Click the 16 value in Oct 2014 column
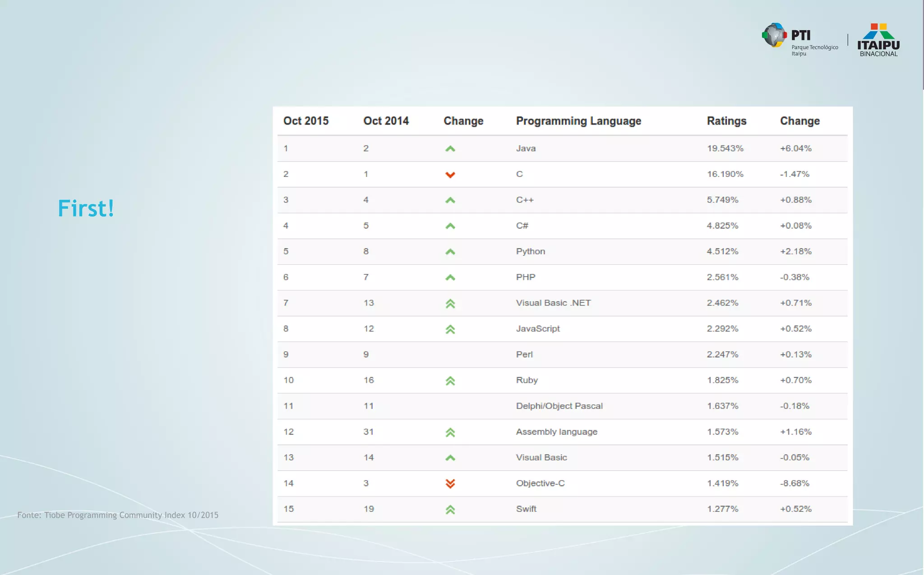The image size is (924, 575). click(369, 380)
